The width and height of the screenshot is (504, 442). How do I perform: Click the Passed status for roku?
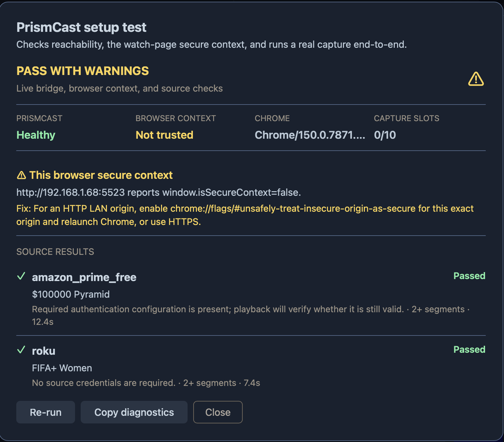click(469, 349)
